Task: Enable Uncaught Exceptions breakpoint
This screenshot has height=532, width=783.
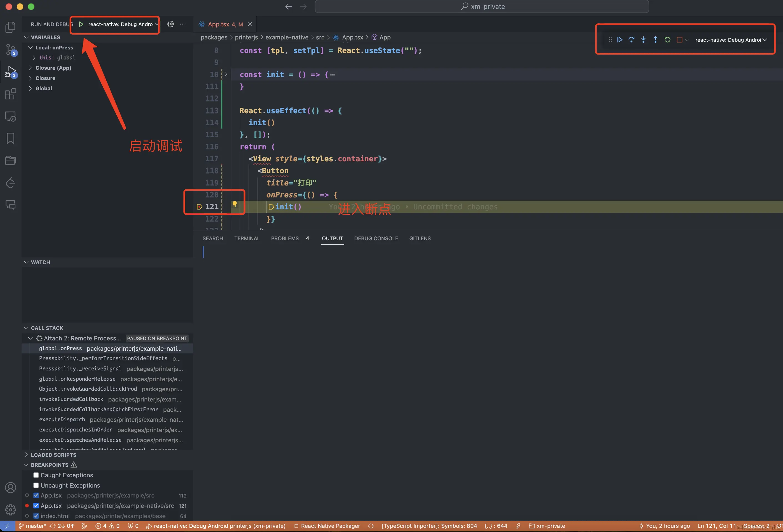Action: click(x=36, y=485)
